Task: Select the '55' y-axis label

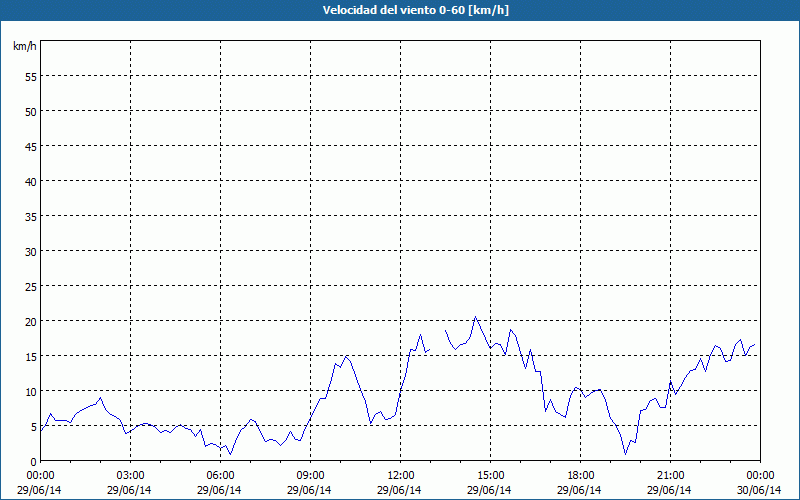Action: click(31, 77)
